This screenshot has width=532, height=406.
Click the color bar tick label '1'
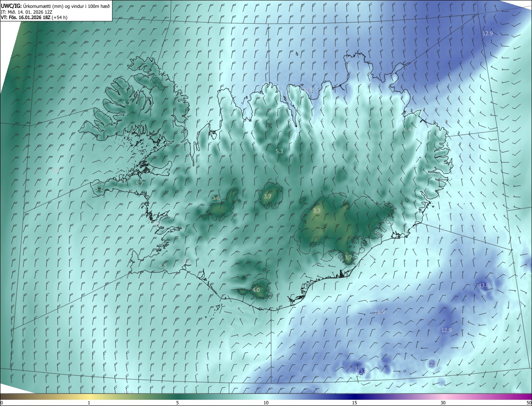[x=89, y=403]
